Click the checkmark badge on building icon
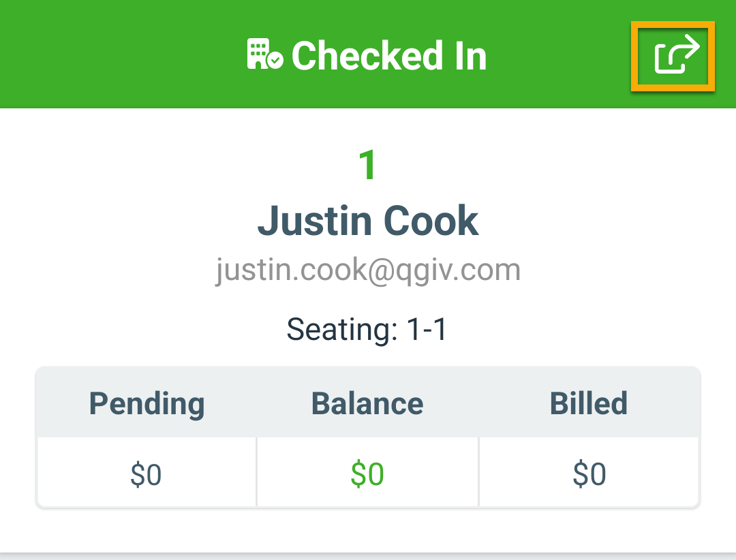Viewport: 736px width, 560px height. (x=275, y=61)
